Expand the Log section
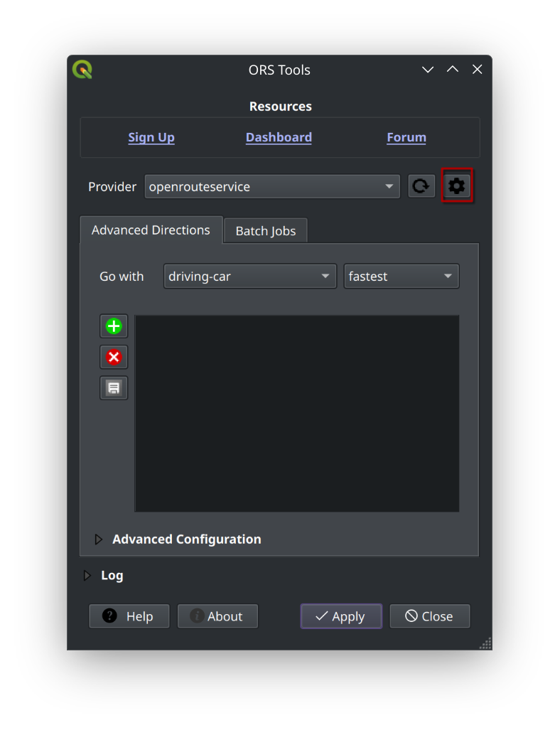 (87, 576)
